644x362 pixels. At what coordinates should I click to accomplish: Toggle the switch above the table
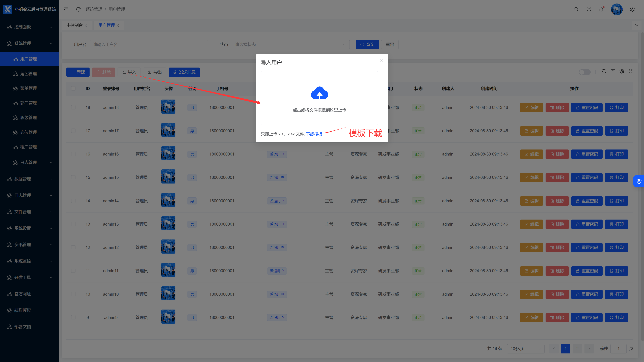(x=584, y=72)
